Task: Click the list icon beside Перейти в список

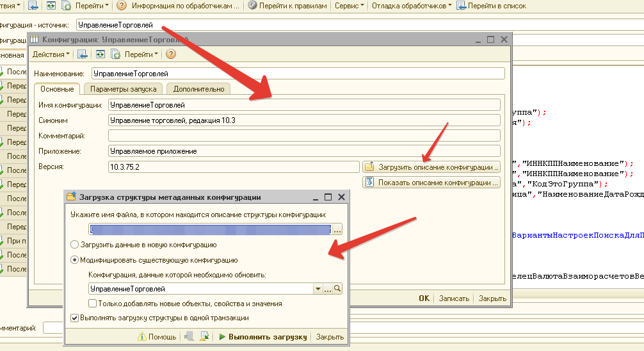Action: coord(461,6)
